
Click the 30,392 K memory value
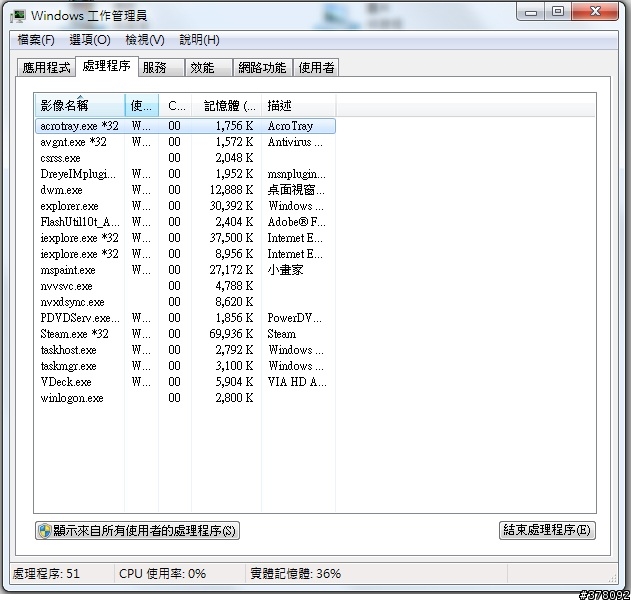[231, 206]
